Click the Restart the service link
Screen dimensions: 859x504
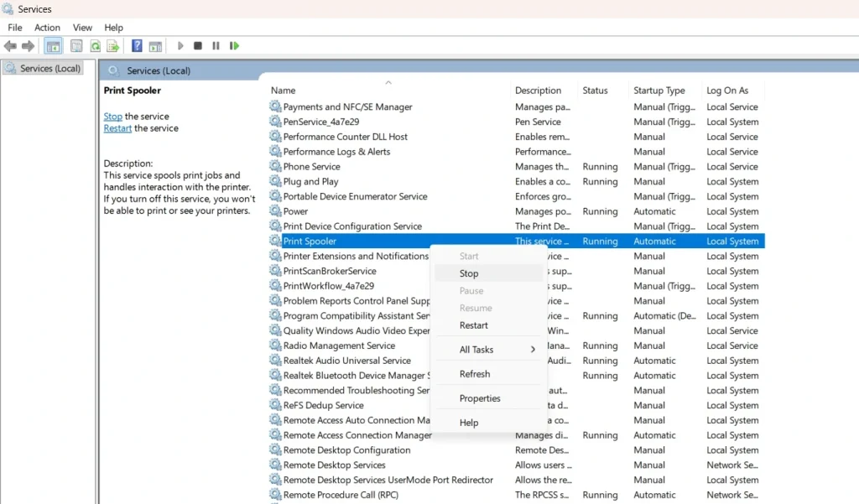[x=117, y=128]
